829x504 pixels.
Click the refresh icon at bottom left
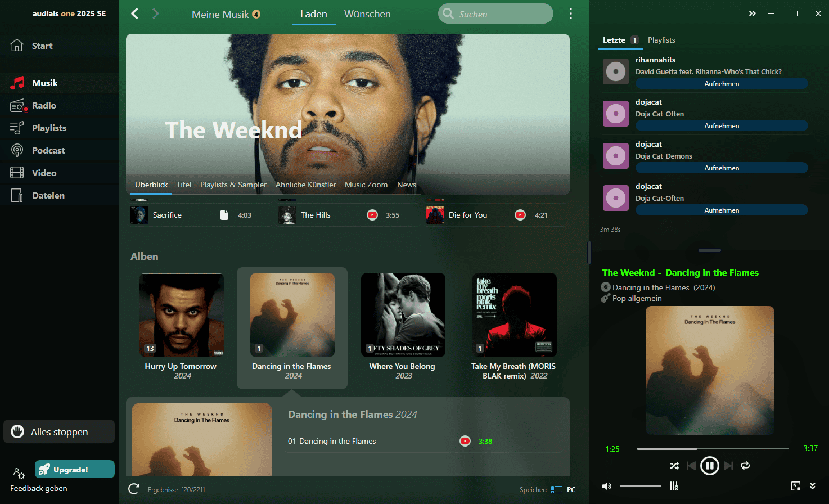coord(134,489)
